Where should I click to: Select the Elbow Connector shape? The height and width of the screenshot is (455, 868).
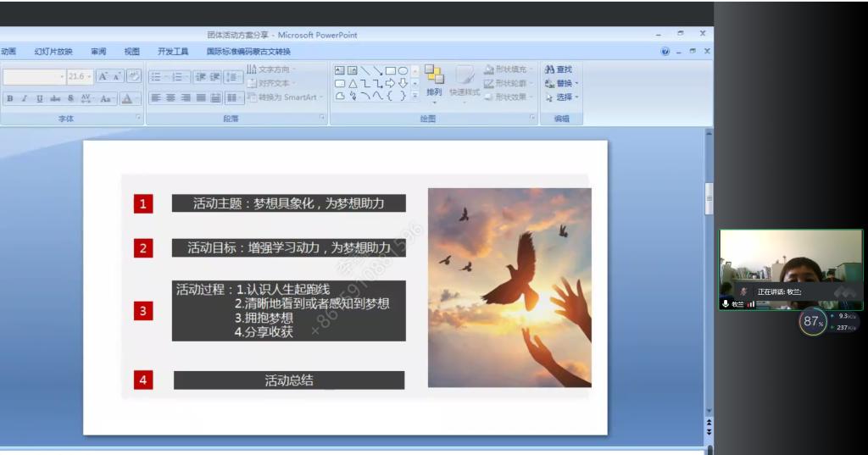364,83
